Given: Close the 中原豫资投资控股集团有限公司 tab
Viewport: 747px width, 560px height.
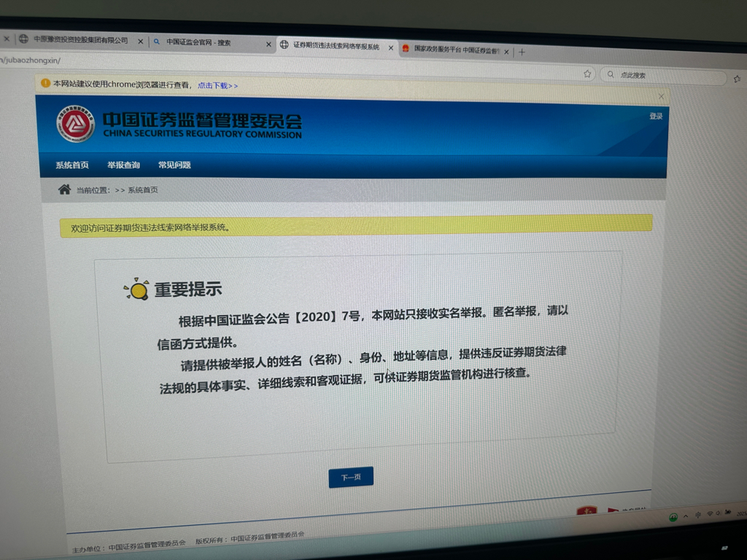Looking at the screenshot, I should point(141,42).
